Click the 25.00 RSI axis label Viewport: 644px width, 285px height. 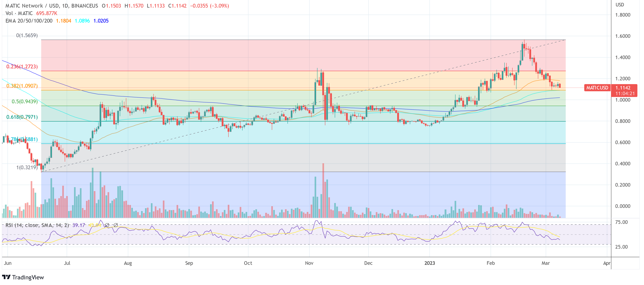pyautogui.click(x=622, y=247)
